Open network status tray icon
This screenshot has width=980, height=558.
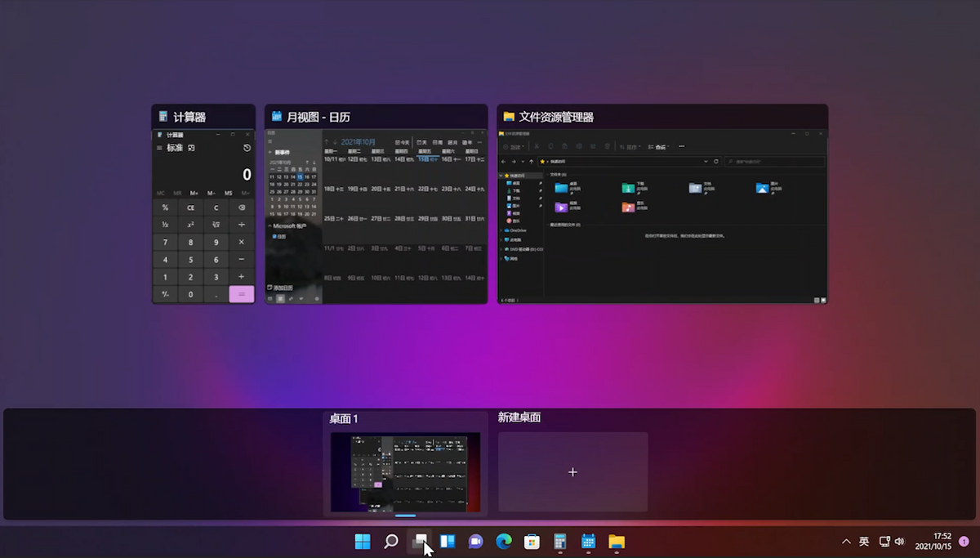click(x=884, y=542)
